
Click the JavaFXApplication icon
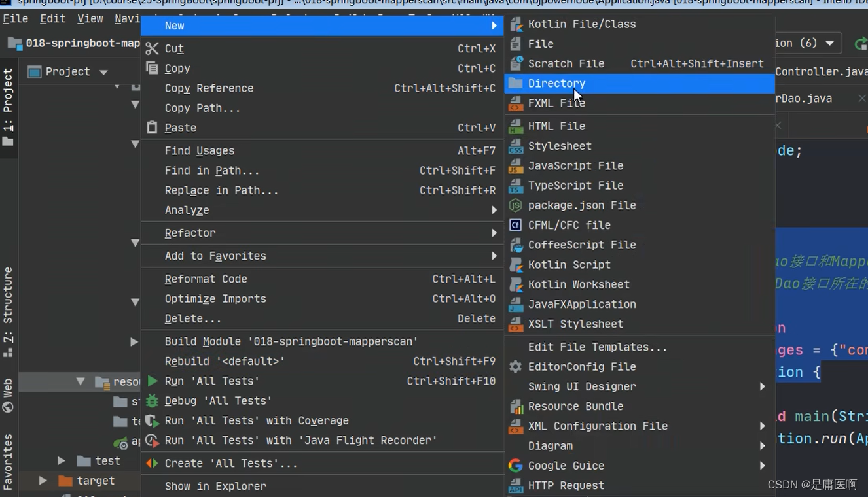click(x=516, y=304)
